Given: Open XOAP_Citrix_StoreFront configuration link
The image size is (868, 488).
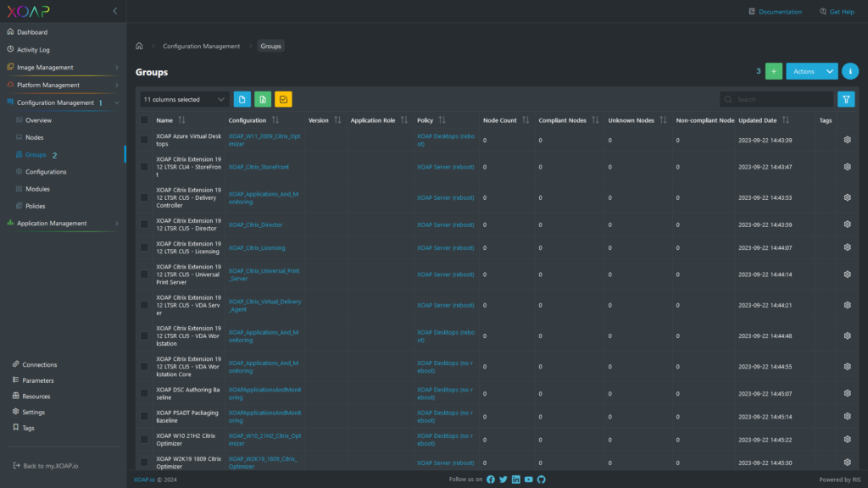Looking at the screenshot, I should point(259,167).
